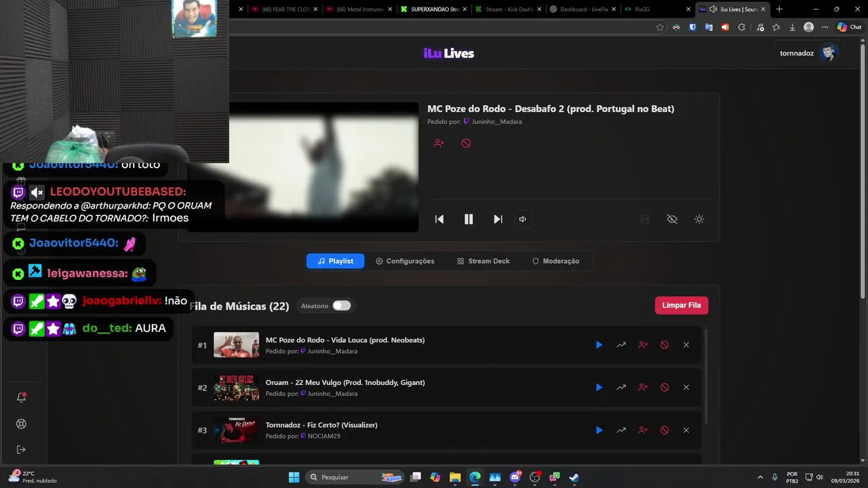Block the user who requested Vida Louca

pyautogui.click(x=643, y=345)
